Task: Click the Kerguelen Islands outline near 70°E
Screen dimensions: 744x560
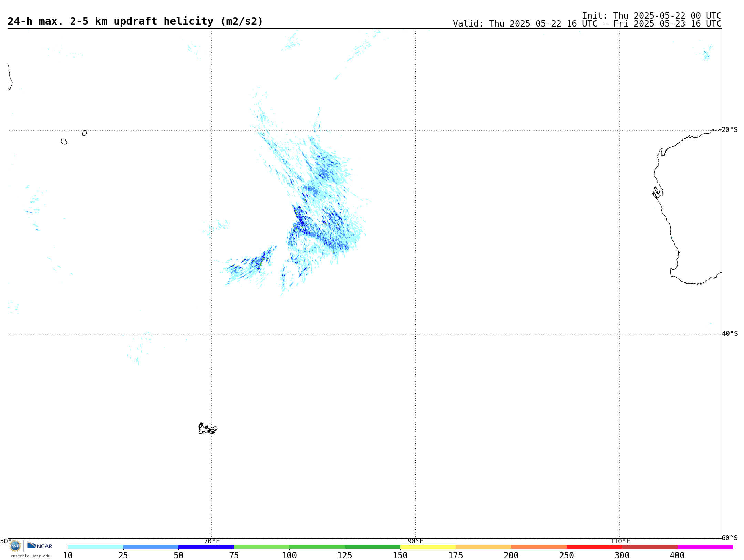Action: 208,428
